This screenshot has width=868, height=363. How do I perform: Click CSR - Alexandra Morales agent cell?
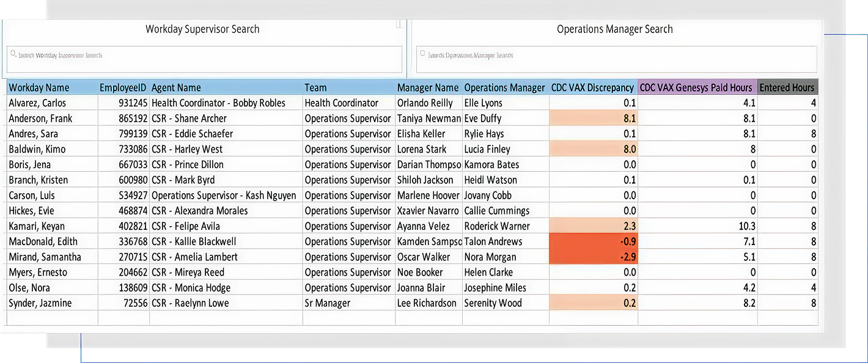(226, 211)
